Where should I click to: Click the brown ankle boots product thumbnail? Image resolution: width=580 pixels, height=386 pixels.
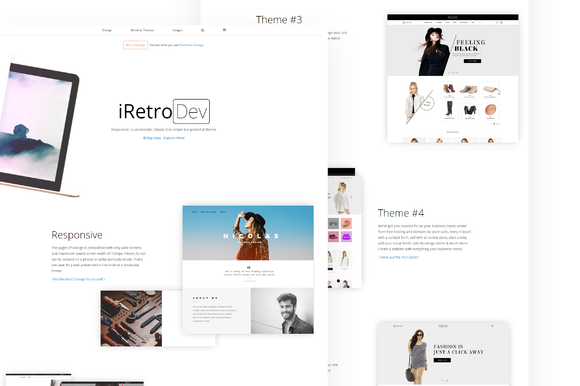coord(449,90)
